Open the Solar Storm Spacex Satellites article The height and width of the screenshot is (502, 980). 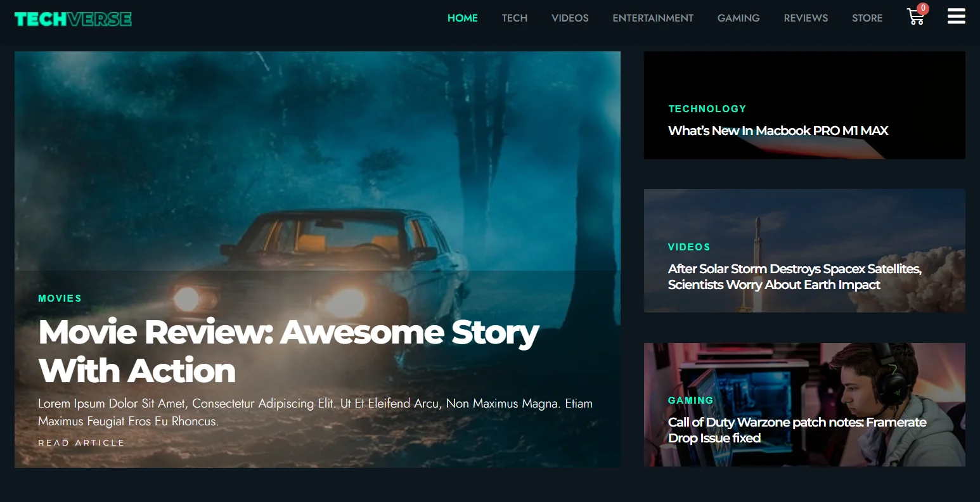click(795, 276)
